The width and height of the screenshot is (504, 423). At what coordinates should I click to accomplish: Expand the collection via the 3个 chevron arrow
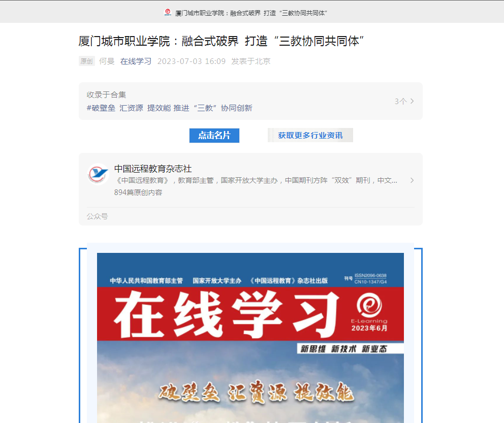click(x=412, y=101)
